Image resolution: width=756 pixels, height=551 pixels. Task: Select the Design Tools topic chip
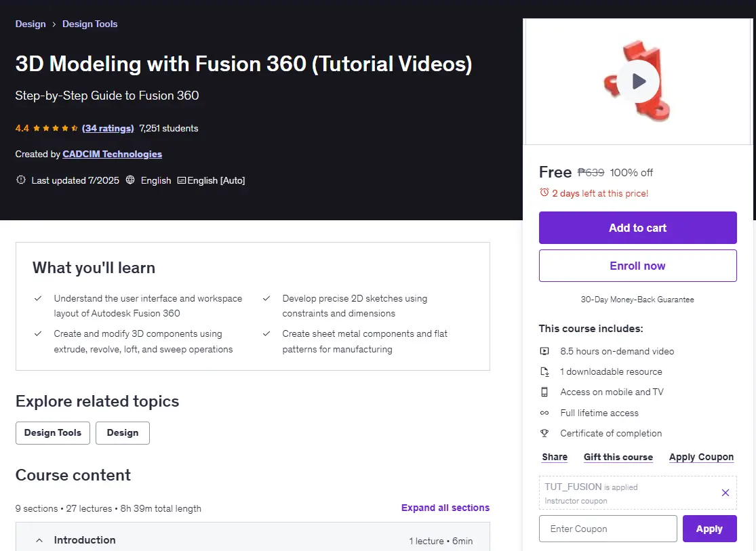[53, 433]
